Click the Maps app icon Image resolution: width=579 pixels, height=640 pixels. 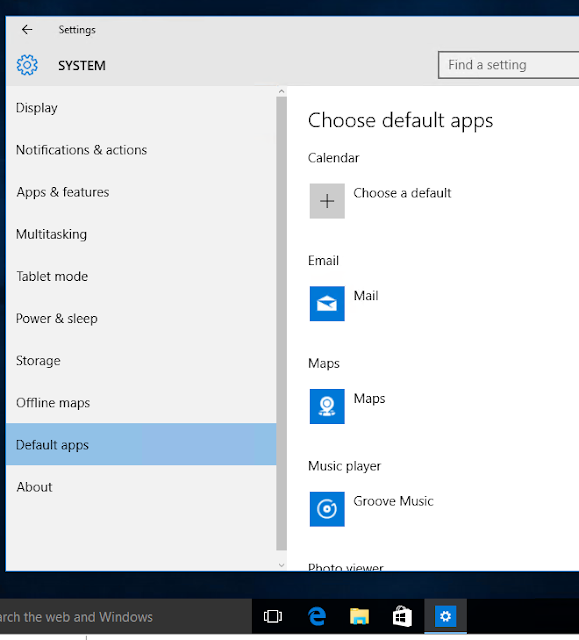click(x=327, y=407)
